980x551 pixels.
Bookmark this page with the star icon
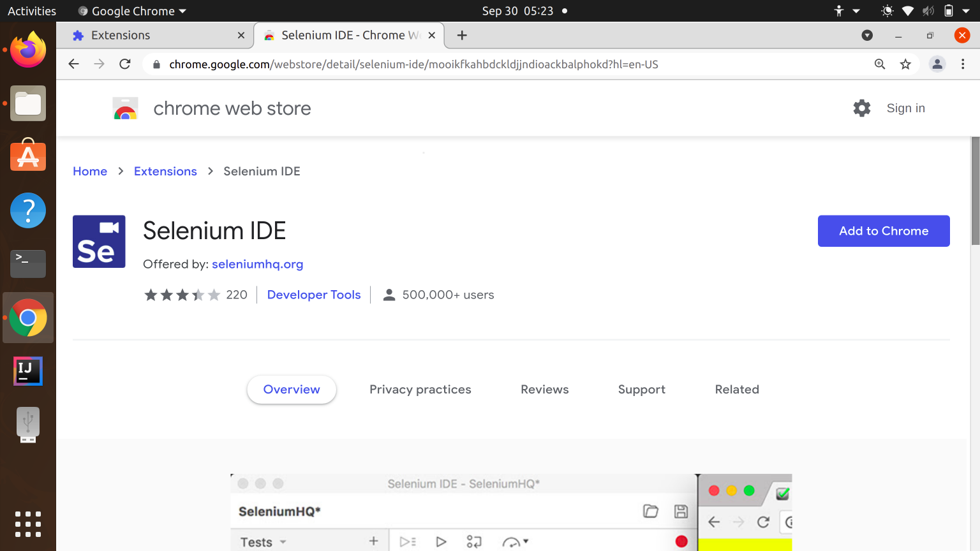coord(905,64)
